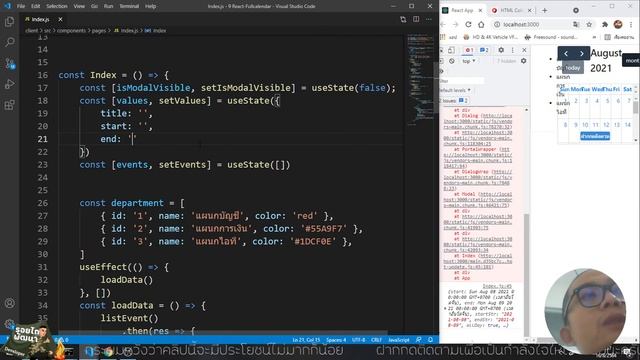Click Spaces: 4 in status bar
Image resolution: width=640 pixels, height=360 pixels.
coord(336,340)
